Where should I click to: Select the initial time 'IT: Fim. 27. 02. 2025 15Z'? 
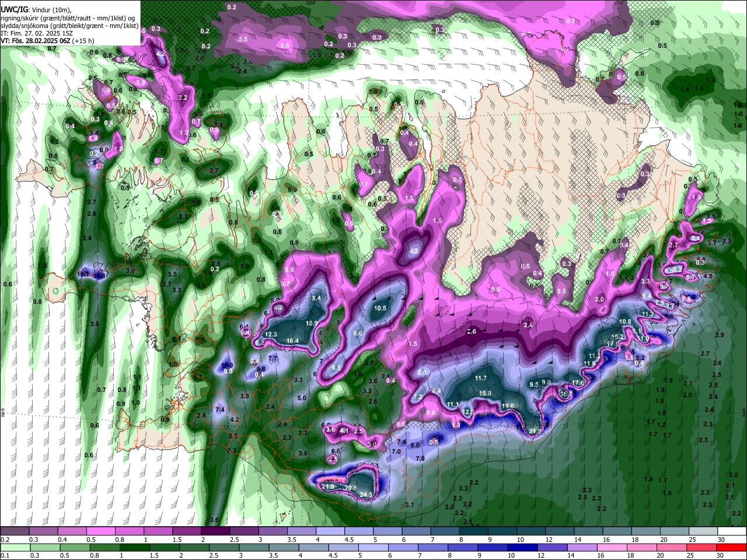[x=37, y=33]
